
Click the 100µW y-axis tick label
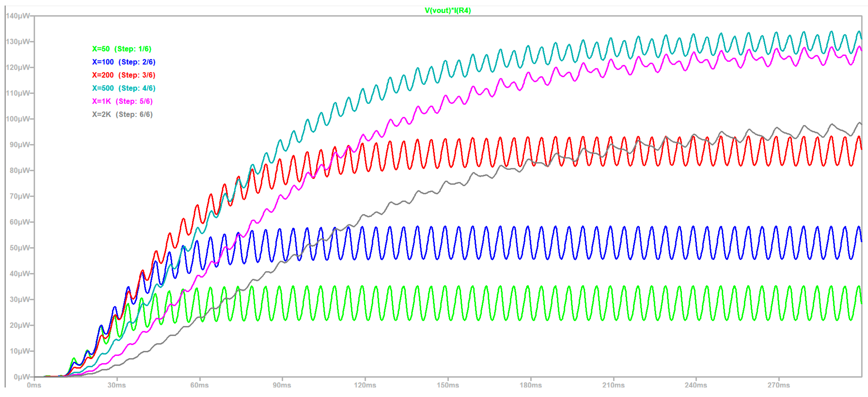tap(17, 119)
